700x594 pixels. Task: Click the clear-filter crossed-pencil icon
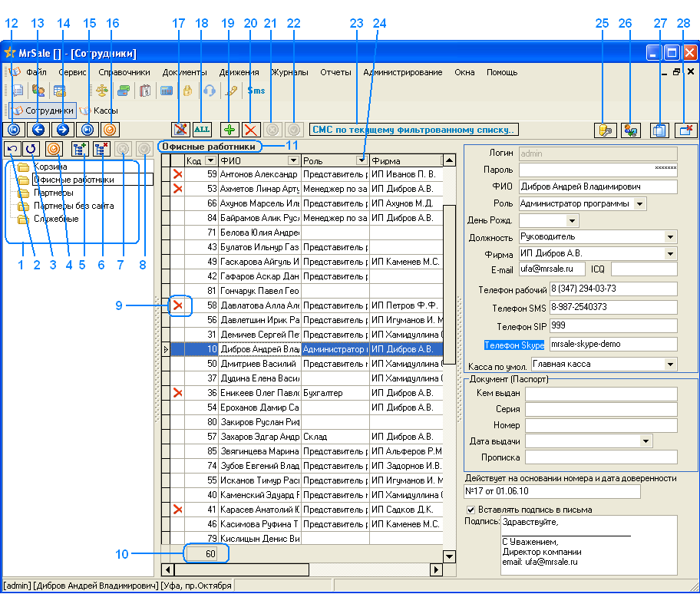(x=181, y=130)
